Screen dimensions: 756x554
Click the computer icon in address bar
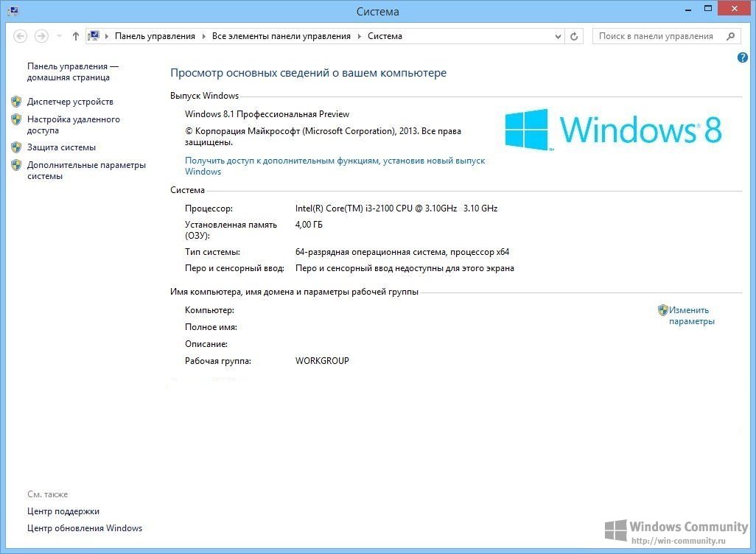[94, 36]
